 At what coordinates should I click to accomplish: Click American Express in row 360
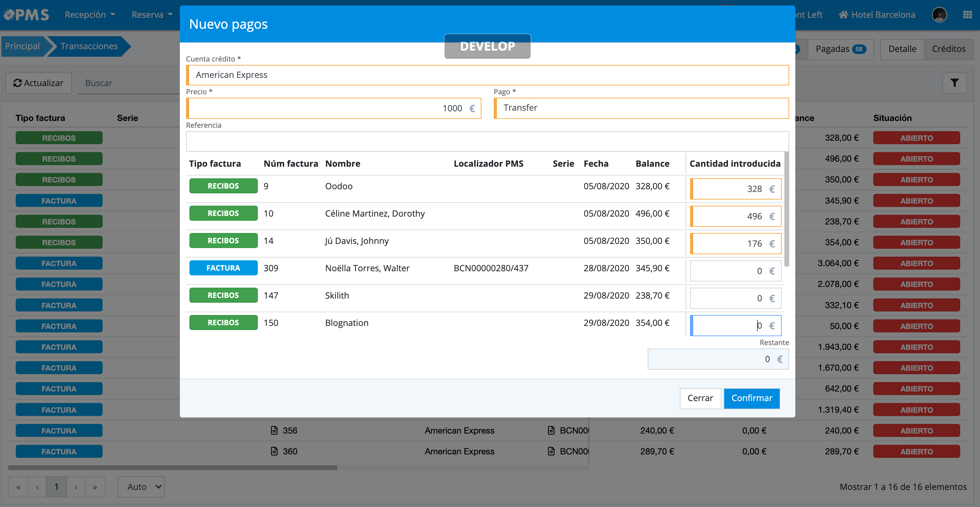click(x=459, y=452)
